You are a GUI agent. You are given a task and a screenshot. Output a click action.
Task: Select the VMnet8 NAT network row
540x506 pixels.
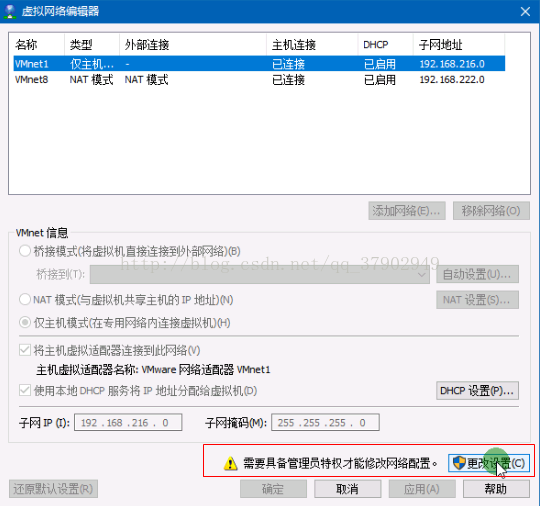pyautogui.click(x=259, y=80)
